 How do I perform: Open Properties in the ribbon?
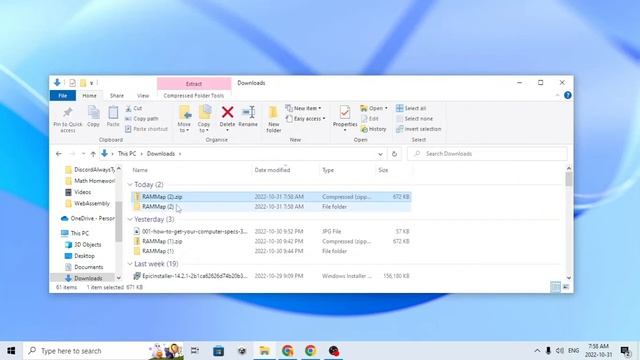click(x=345, y=118)
